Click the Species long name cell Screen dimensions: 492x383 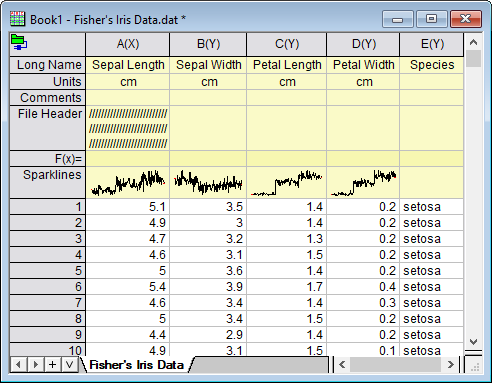pyautogui.click(x=432, y=65)
